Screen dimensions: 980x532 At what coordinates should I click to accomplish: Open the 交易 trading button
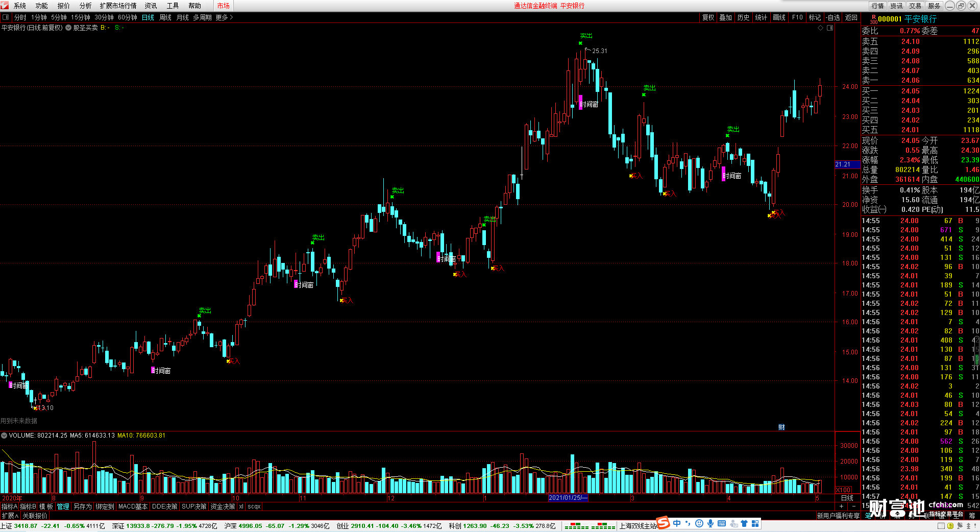coord(915,6)
